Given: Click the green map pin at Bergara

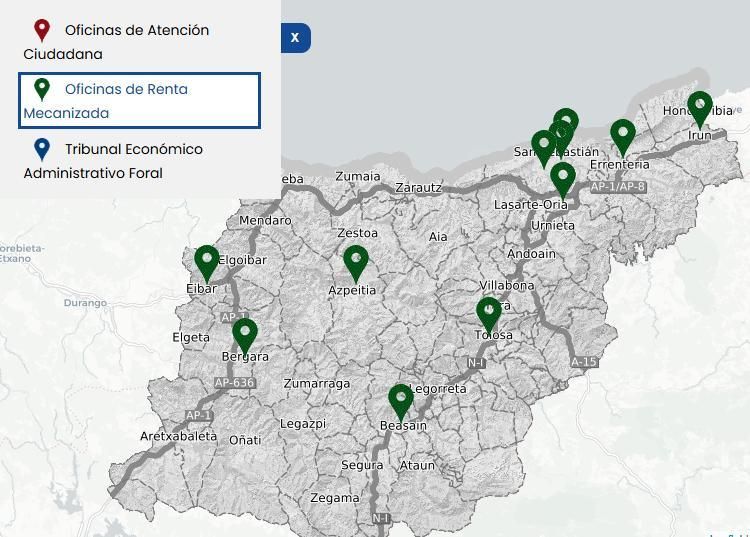Looking at the screenshot, I should tap(245, 335).
